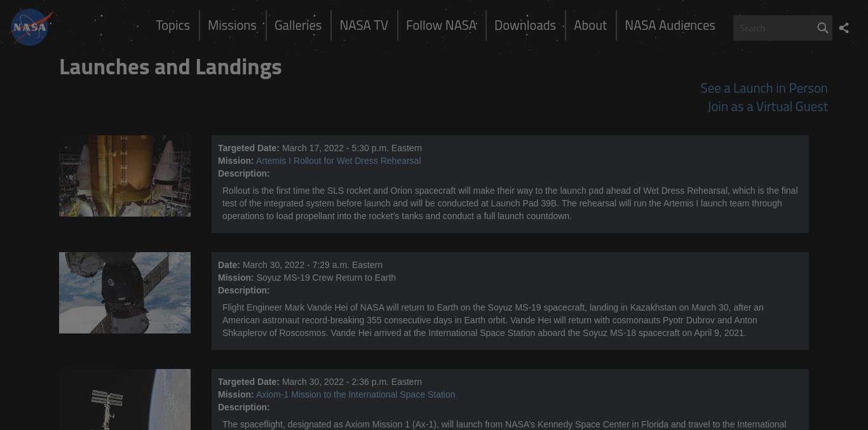Open Artemis I Rollout for Wet Dress Rehearsal

[338, 161]
